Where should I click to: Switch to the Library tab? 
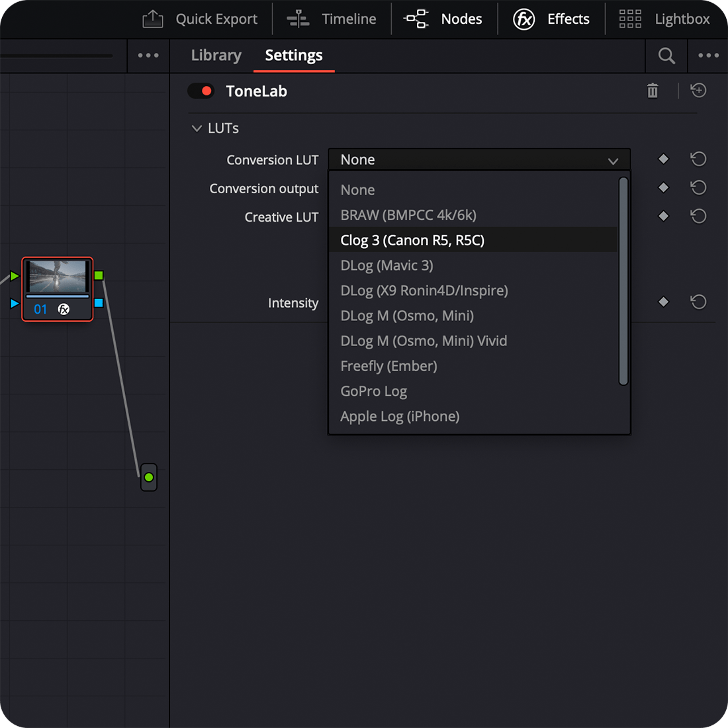(x=216, y=56)
